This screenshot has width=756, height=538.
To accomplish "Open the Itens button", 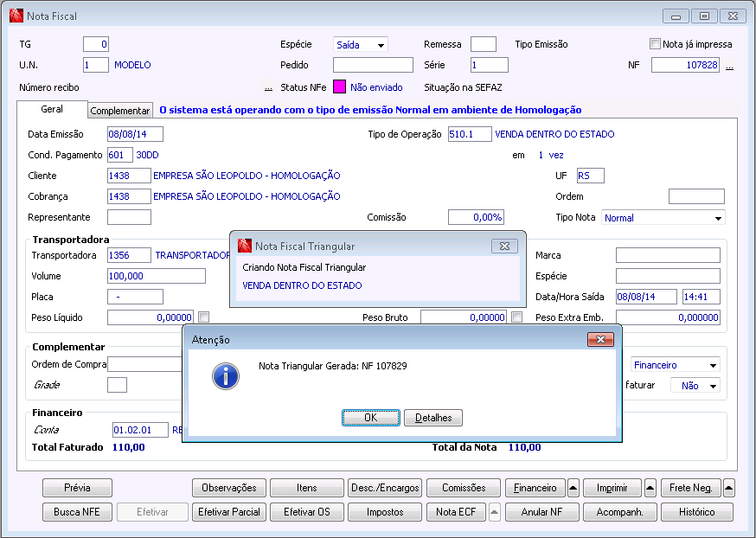I will click(307, 488).
